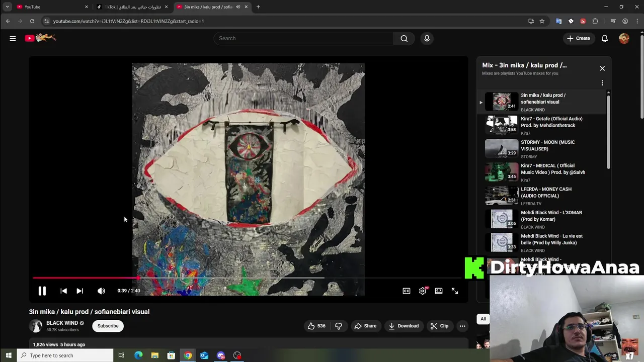Open Task View on the taskbar
The width and height of the screenshot is (644, 362).
coord(121,355)
